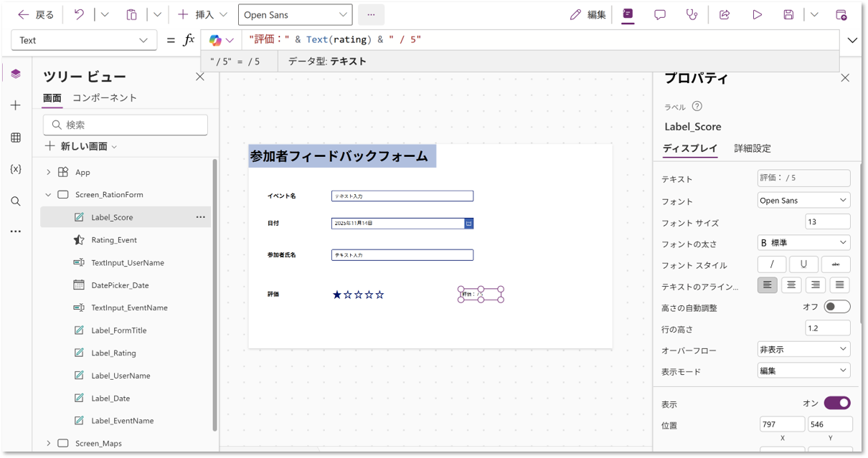Expand the Screen_Maps tree node
This screenshot has height=458, width=868.
49,443
